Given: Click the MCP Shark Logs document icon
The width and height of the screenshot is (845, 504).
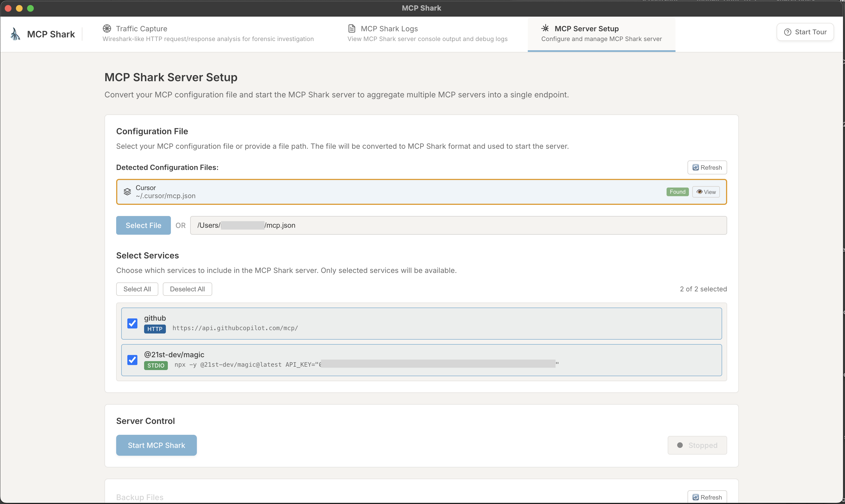Looking at the screenshot, I should point(352,28).
